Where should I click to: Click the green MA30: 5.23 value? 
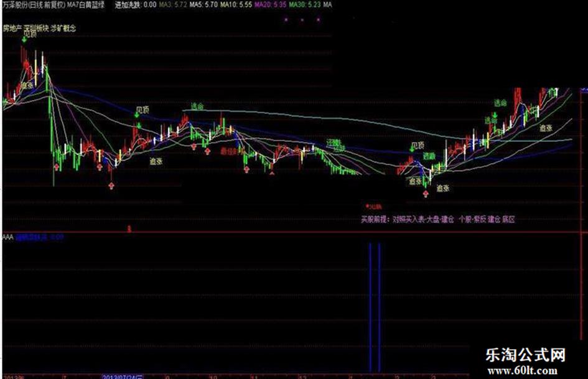[x=305, y=4]
